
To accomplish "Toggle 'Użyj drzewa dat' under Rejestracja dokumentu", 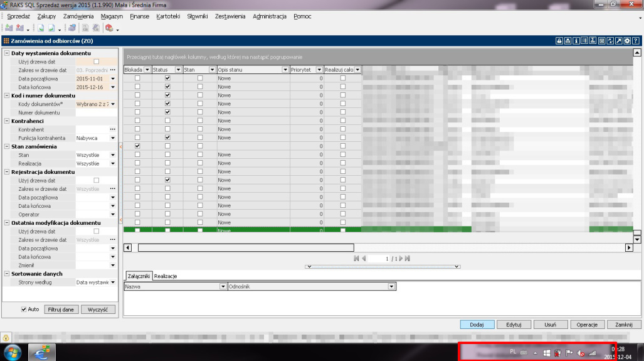I will point(97,181).
